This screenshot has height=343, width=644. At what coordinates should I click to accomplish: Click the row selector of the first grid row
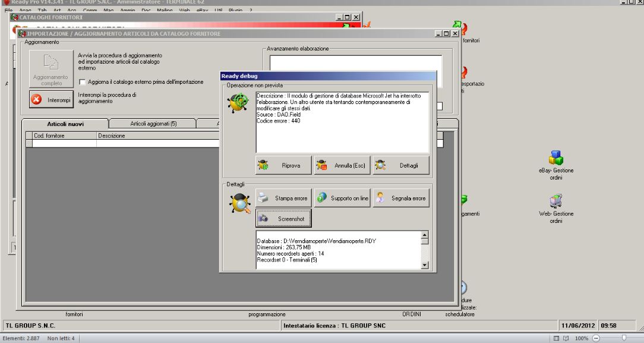pyautogui.click(x=29, y=143)
